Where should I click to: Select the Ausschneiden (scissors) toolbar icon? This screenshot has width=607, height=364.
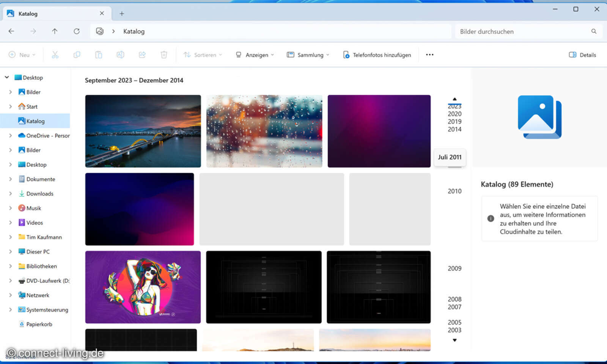(x=55, y=54)
